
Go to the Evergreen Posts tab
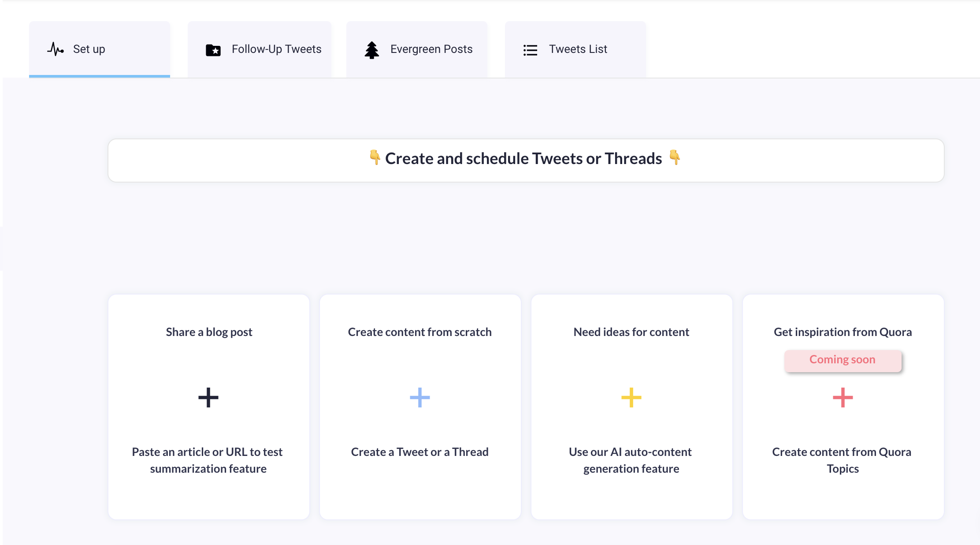pyautogui.click(x=431, y=49)
